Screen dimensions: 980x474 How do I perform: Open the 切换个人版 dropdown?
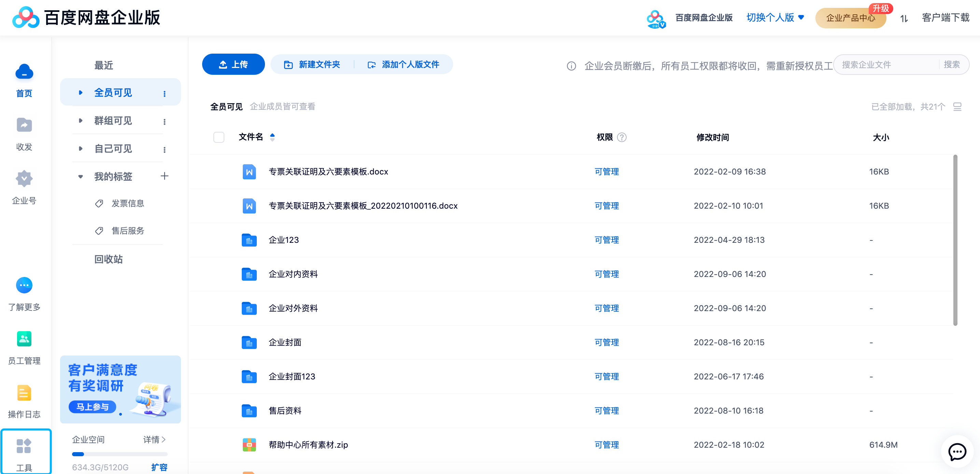pyautogui.click(x=775, y=17)
